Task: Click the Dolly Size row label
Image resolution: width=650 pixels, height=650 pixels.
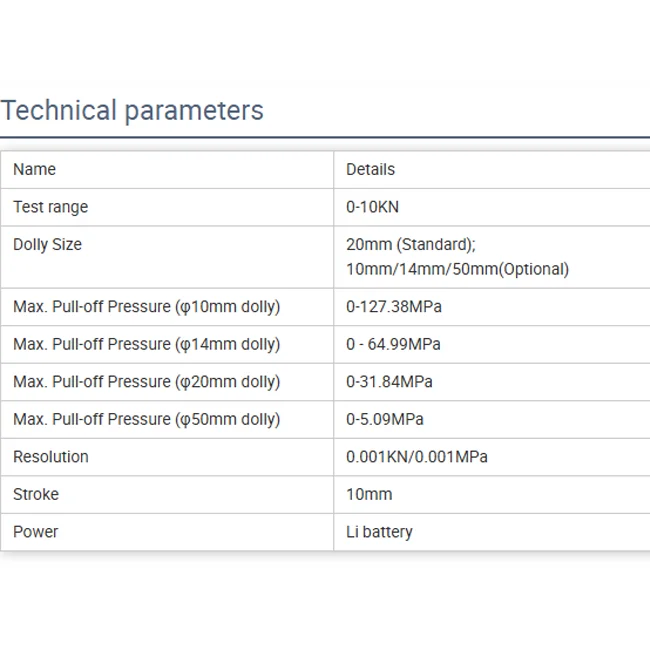Action: coord(47,244)
